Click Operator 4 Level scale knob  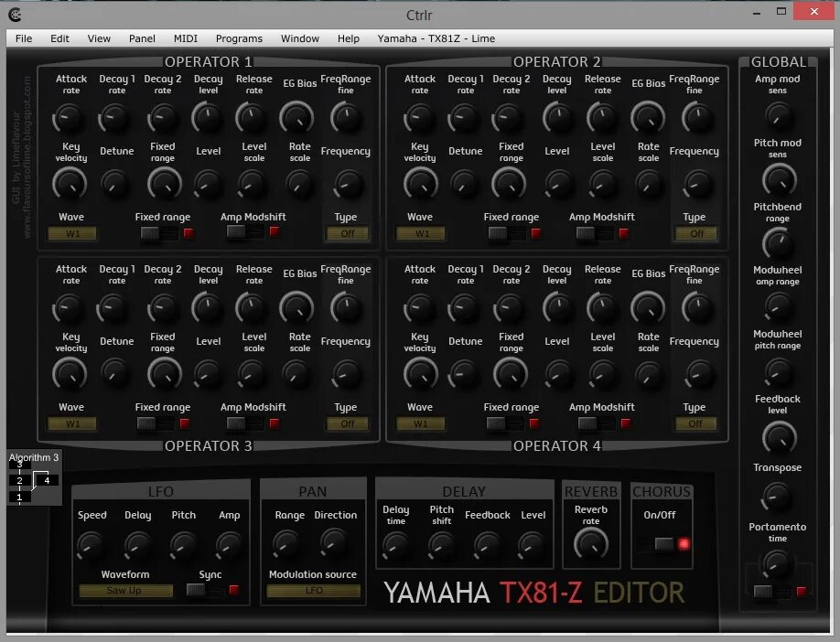(x=603, y=374)
